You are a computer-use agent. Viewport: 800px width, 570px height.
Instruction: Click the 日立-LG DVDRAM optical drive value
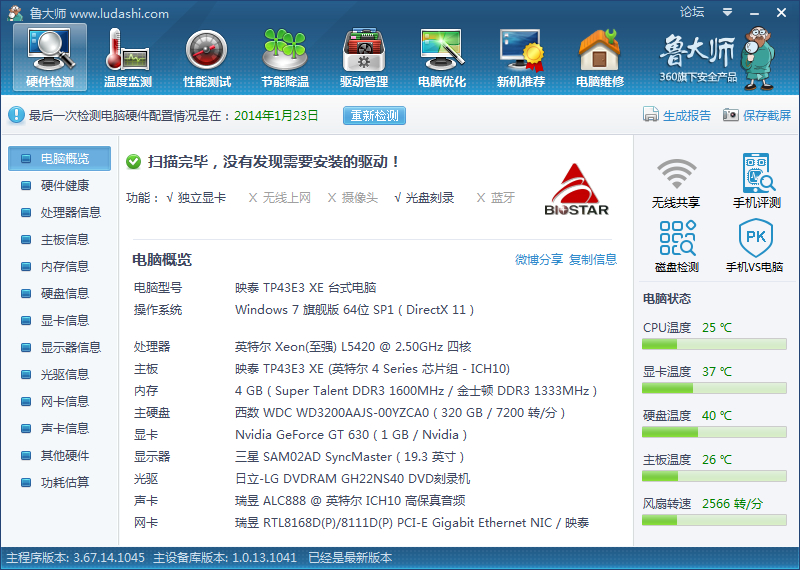tap(353, 479)
